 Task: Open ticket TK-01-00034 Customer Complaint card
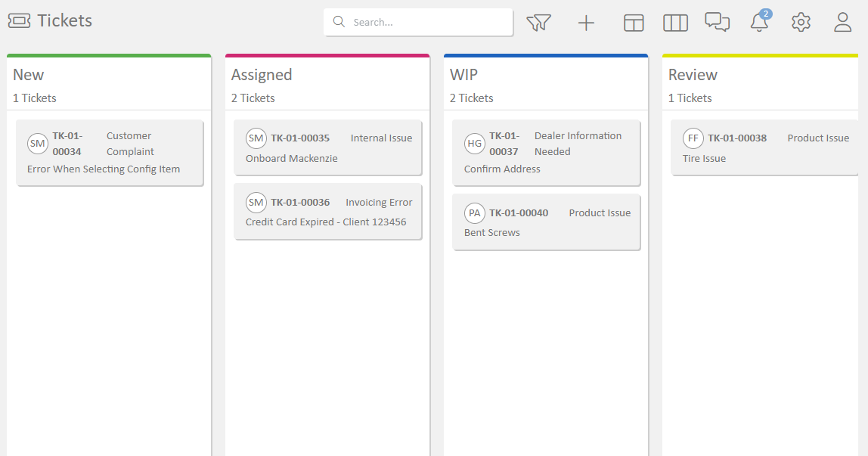pyautogui.click(x=110, y=153)
